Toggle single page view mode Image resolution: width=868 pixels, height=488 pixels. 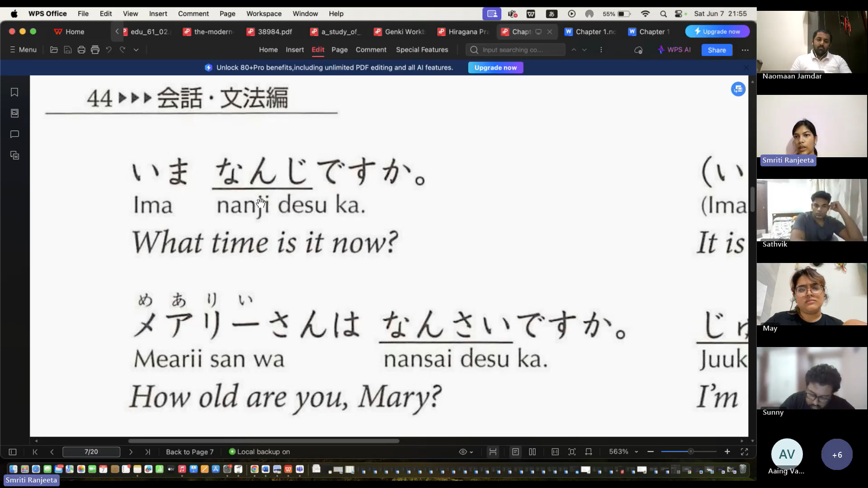click(x=515, y=452)
